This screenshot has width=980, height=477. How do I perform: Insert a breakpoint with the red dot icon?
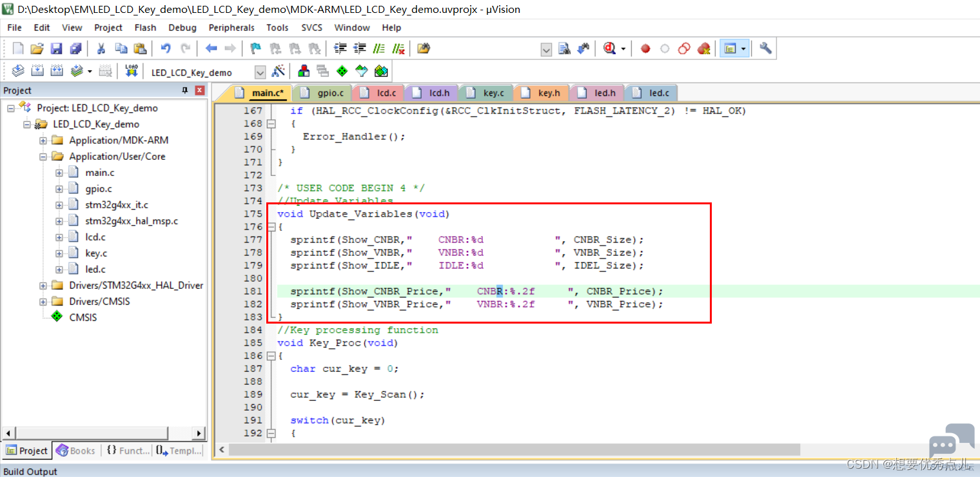[645, 48]
